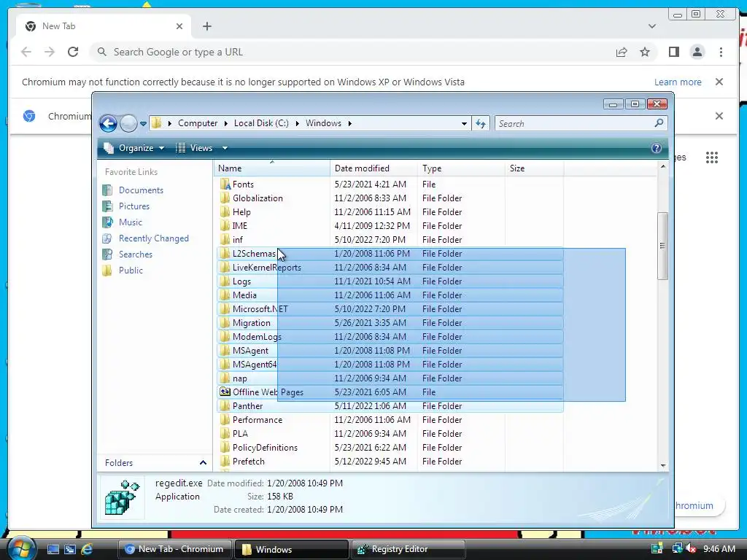747x560 pixels.
Task: Select the Panther folder
Action: coord(247,406)
